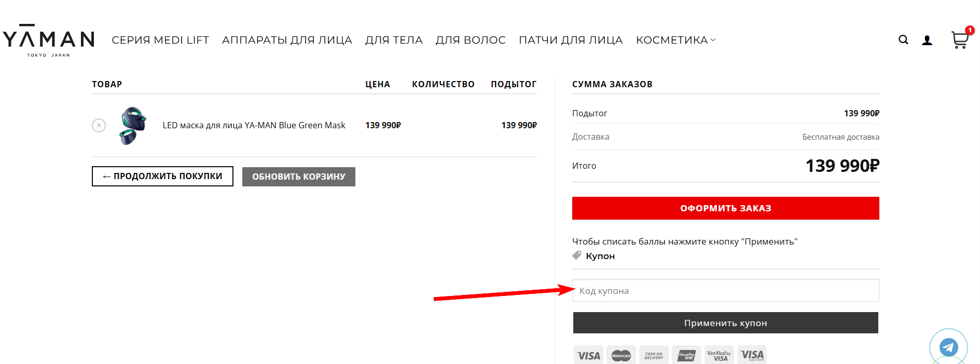This screenshot has height=364, width=980.
Task: Open the LED mask product thumbnail
Action: [x=133, y=125]
